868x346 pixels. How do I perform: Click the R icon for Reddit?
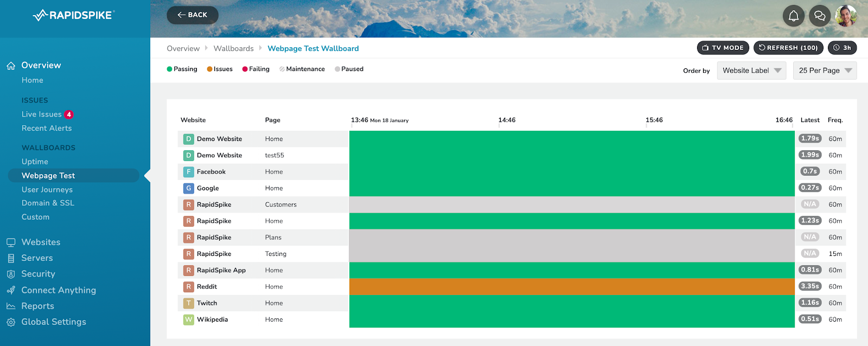pyautogui.click(x=188, y=287)
